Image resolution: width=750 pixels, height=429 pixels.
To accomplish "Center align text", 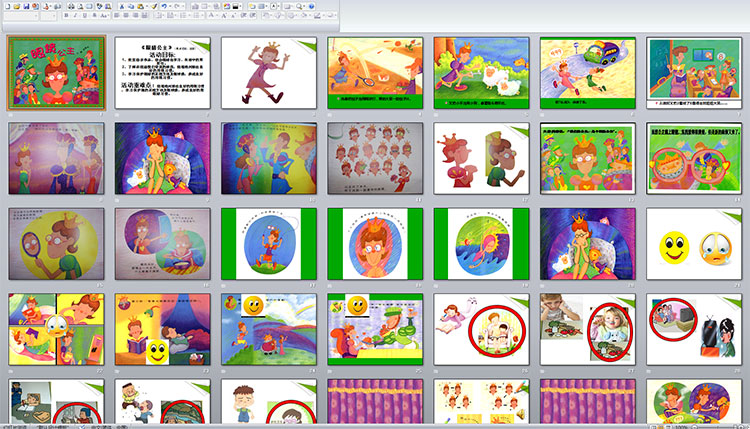I will [x=126, y=15].
